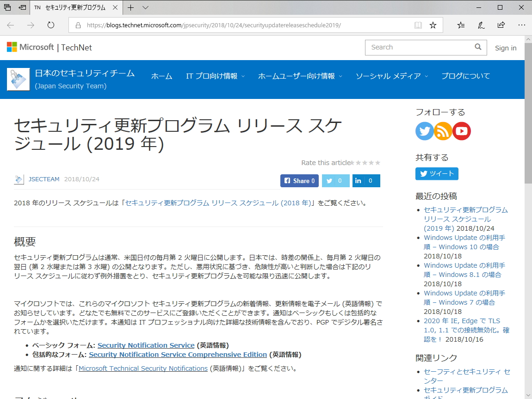This screenshot has height=399, width=532.
Task: Open the YouTube channel icon
Action: coord(461,131)
